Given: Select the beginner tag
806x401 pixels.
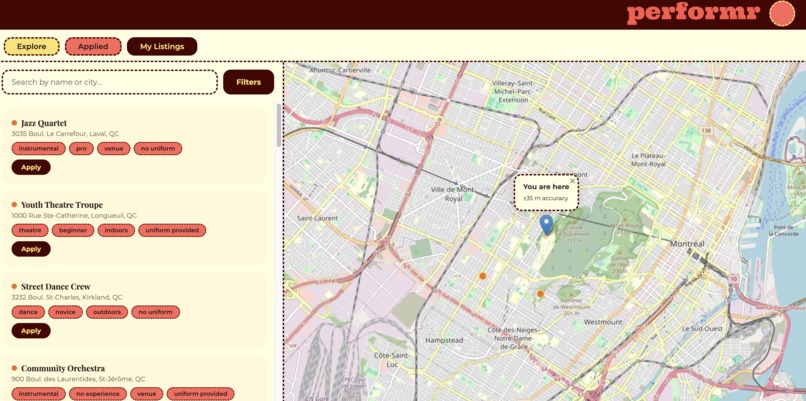Looking at the screenshot, I should point(73,230).
